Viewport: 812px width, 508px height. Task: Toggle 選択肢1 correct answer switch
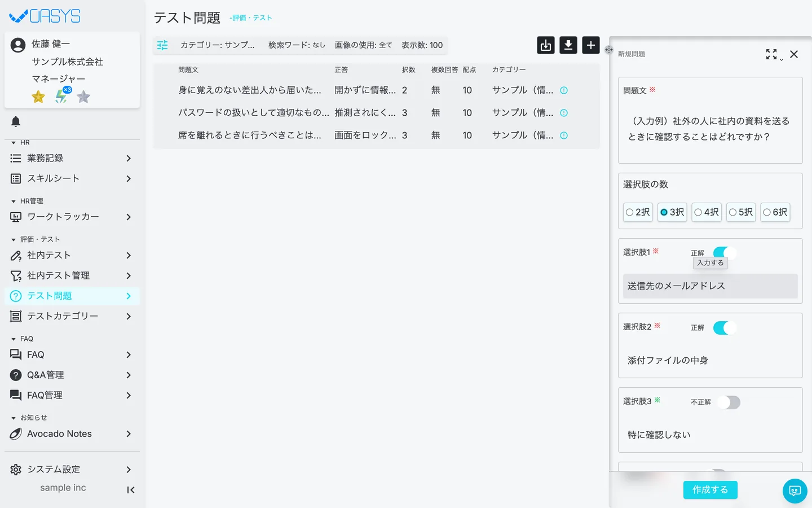725,252
